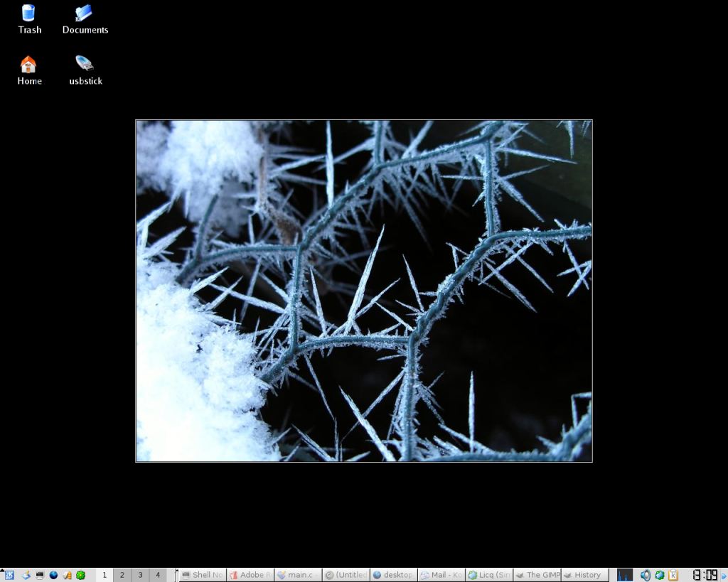Switch to the Mail taskbar window
This screenshot has height=582, width=728.
coord(441,575)
